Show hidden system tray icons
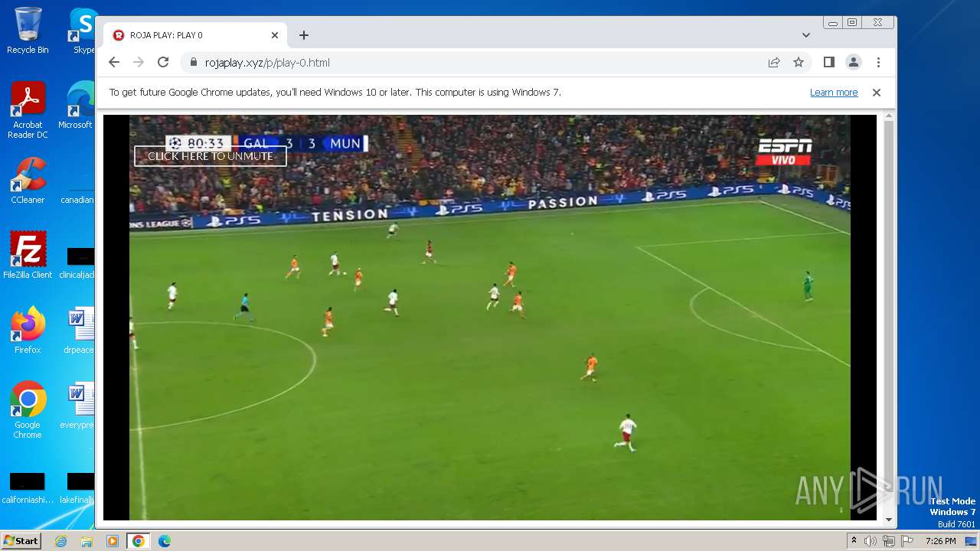This screenshot has width=980, height=551. (854, 541)
